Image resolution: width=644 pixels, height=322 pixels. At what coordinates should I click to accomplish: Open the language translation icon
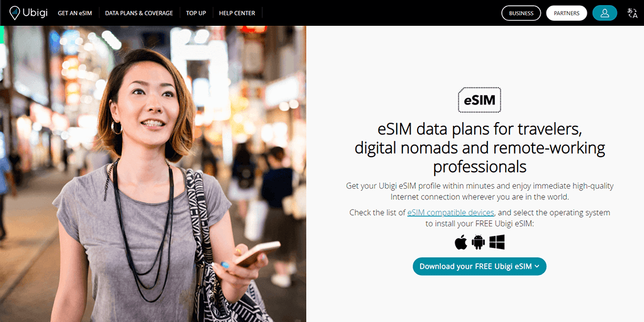click(x=633, y=13)
